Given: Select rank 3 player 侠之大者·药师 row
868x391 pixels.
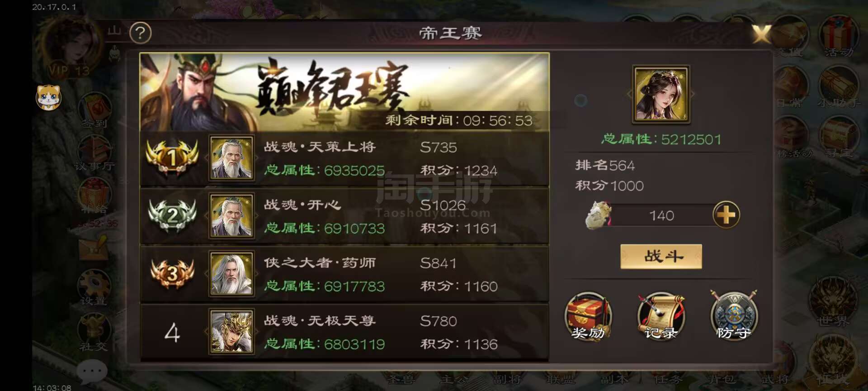Looking at the screenshot, I should 344,274.
